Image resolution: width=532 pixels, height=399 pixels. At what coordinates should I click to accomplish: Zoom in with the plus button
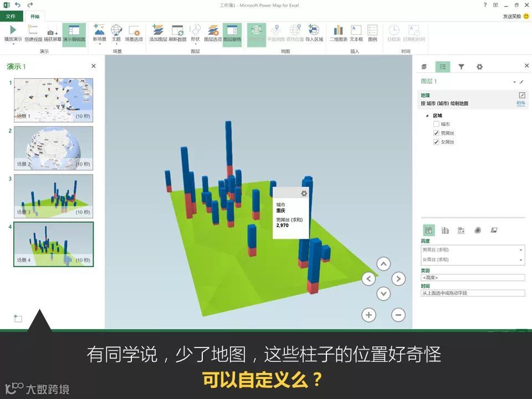click(x=369, y=315)
